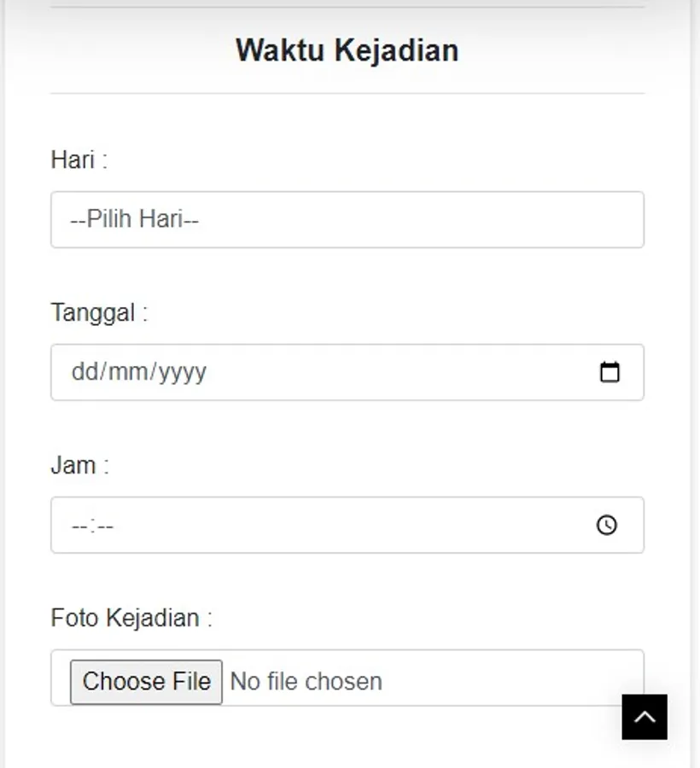Select the yyyy year segment in Tanggal
Image resolution: width=700 pixels, height=768 pixels.
180,372
